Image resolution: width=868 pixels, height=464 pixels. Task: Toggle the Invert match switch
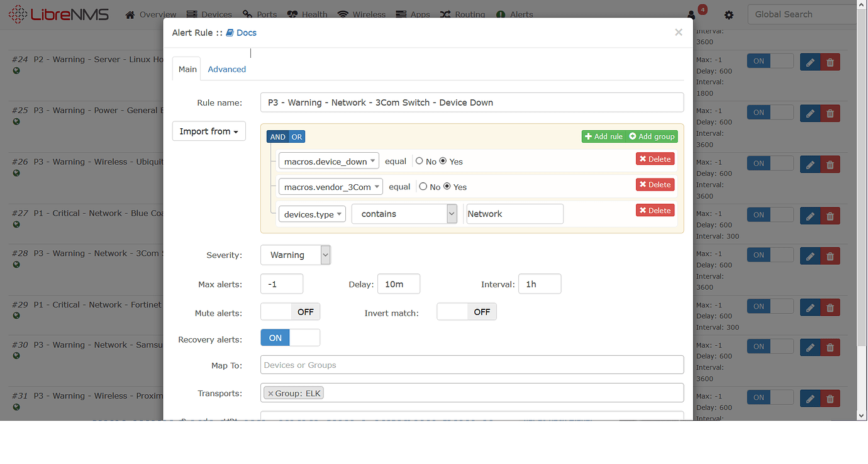pyautogui.click(x=466, y=312)
